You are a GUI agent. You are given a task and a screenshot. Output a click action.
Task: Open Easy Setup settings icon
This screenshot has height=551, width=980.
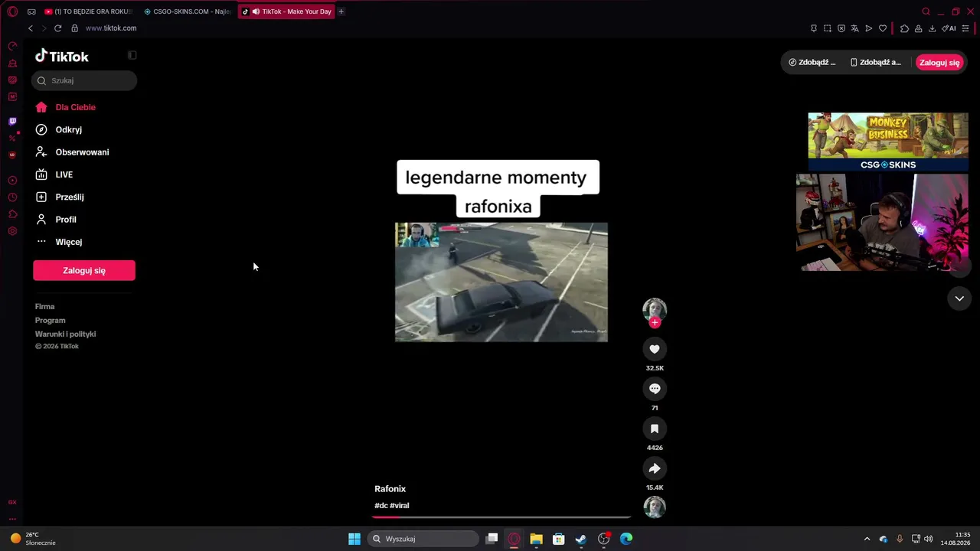(x=965, y=28)
